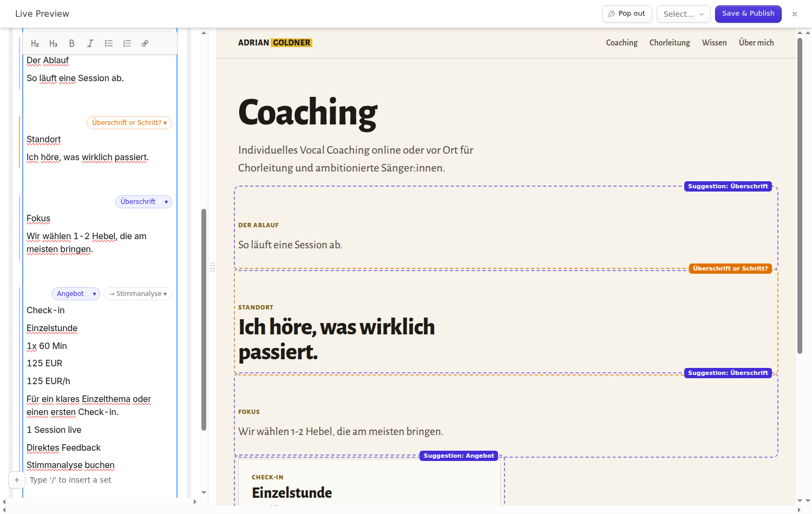Click the top 'Suggestion: Überschrift' badge
This screenshot has width=812, height=514.
coord(728,186)
